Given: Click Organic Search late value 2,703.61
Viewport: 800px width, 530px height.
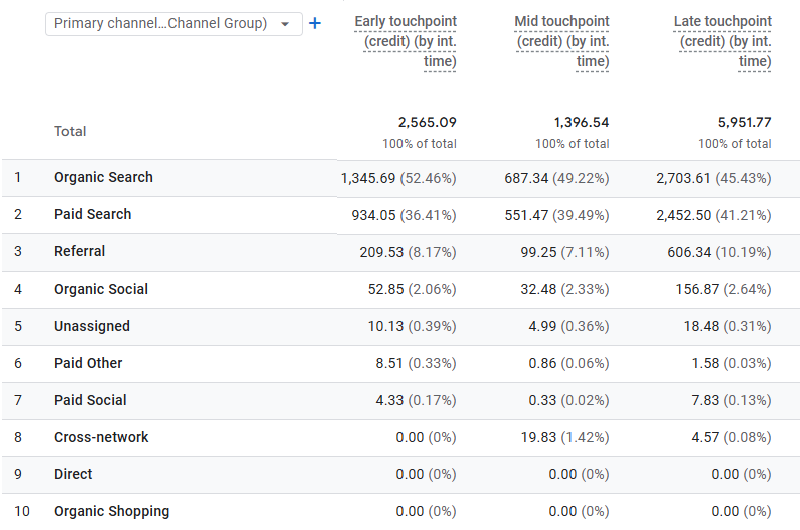Looking at the screenshot, I should [683, 179].
